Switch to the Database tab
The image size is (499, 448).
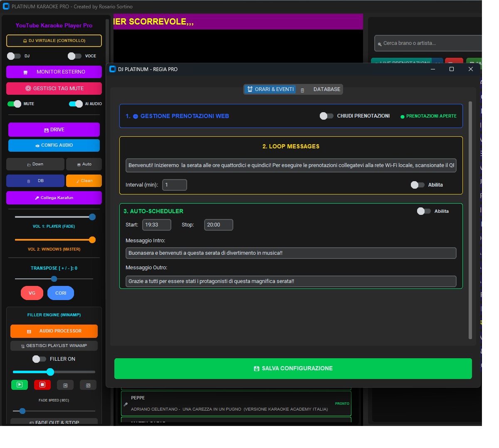324,89
